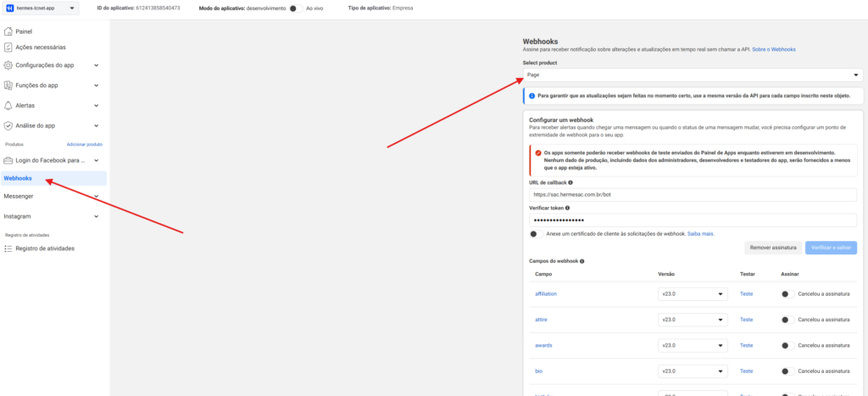
Task: Click the Login do Facebook briefcase icon
Action: tap(8, 160)
